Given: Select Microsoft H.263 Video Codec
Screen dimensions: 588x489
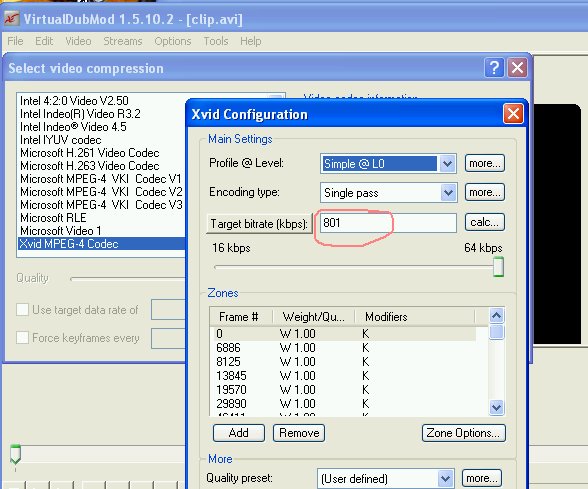Looking at the screenshot, I should (90, 166).
